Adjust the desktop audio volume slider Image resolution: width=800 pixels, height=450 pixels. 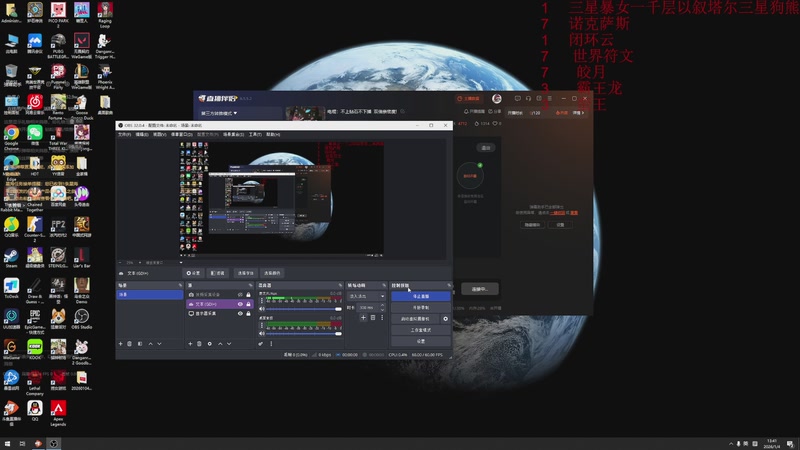click(x=304, y=334)
